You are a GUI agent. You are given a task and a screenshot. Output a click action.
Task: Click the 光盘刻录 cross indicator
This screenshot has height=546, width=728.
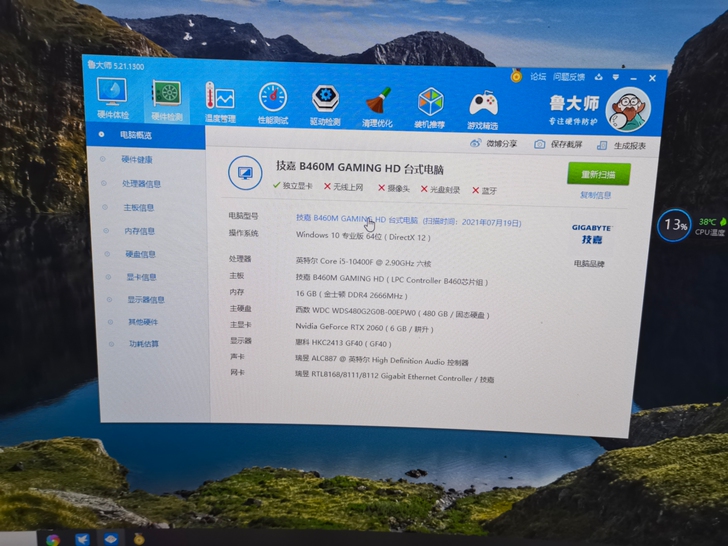tap(440, 189)
